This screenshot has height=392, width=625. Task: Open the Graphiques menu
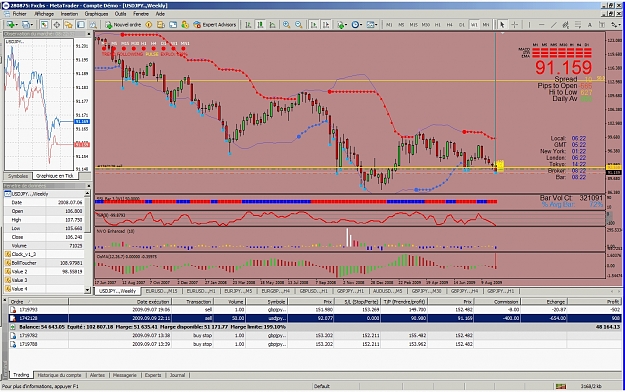click(x=96, y=14)
